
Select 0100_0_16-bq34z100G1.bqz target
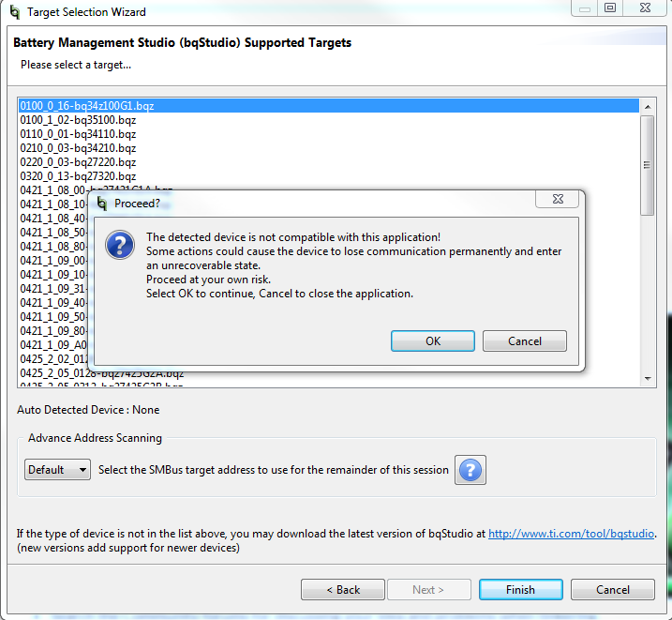tap(329, 105)
